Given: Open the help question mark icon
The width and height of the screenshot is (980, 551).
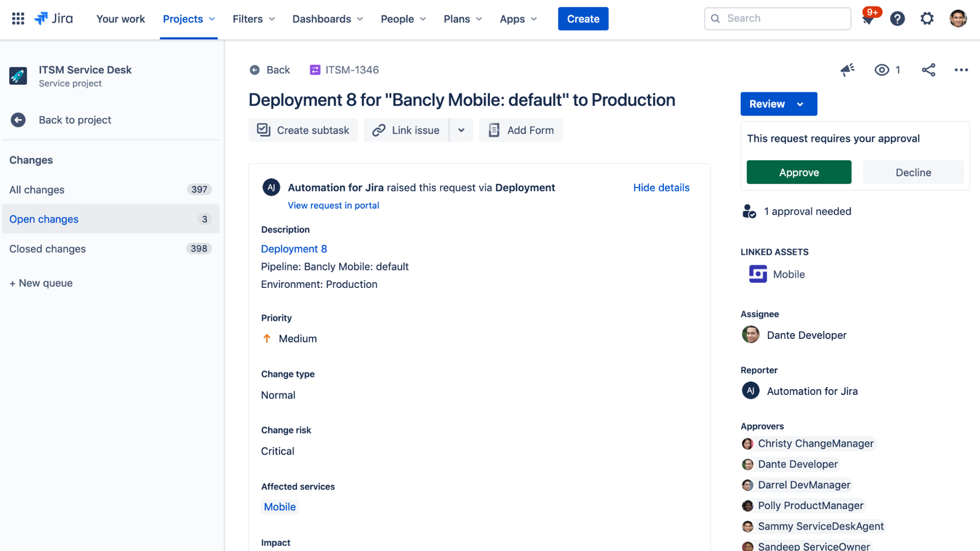Looking at the screenshot, I should pyautogui.click(x=897, y=19).
